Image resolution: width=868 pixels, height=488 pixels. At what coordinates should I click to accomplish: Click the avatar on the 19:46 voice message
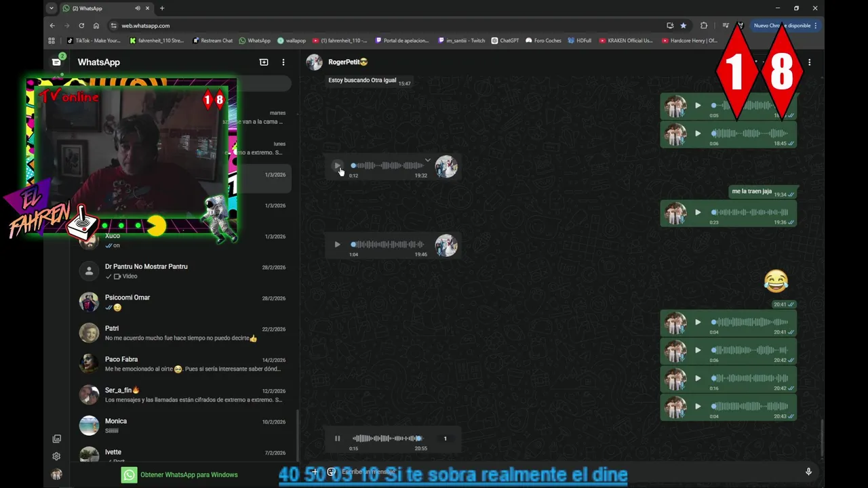[446, 245]
